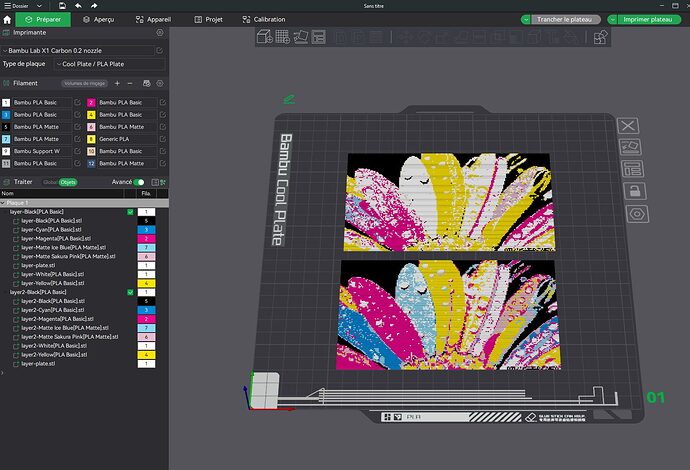Open the printer preset dropdown Bambu Lab X1 Carbon
The height and width of the screenshot is (470, 690).
click(x=78, y=51)
